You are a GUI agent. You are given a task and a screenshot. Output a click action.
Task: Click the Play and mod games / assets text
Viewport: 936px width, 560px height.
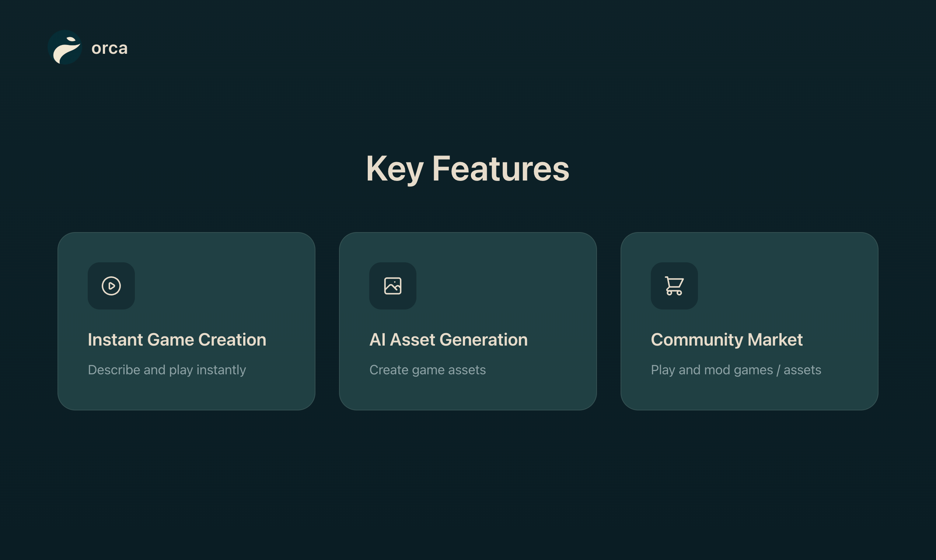(736, 370)
